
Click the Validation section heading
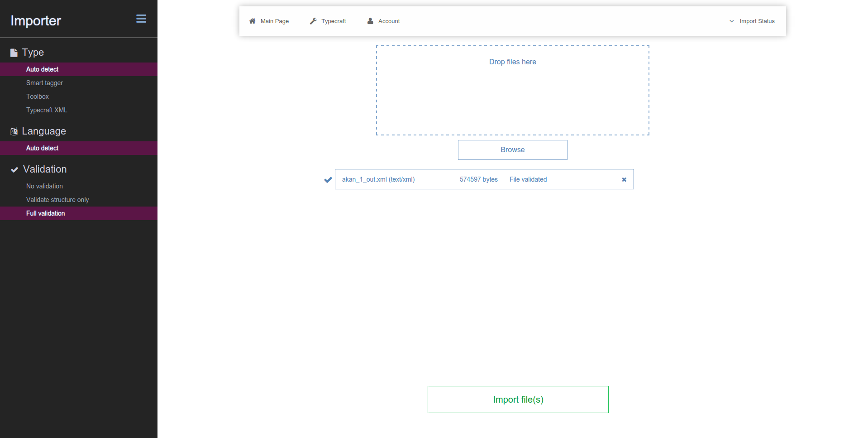click(x=45, y=169)
